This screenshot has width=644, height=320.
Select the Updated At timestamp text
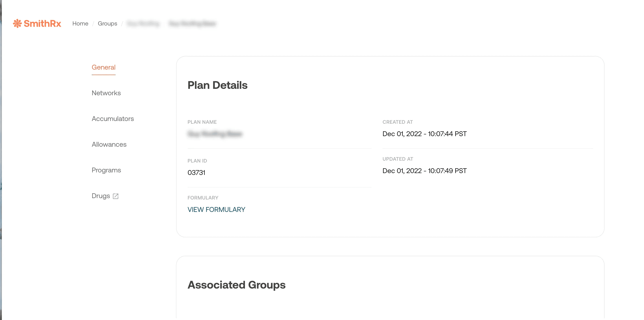pos(425,171)
